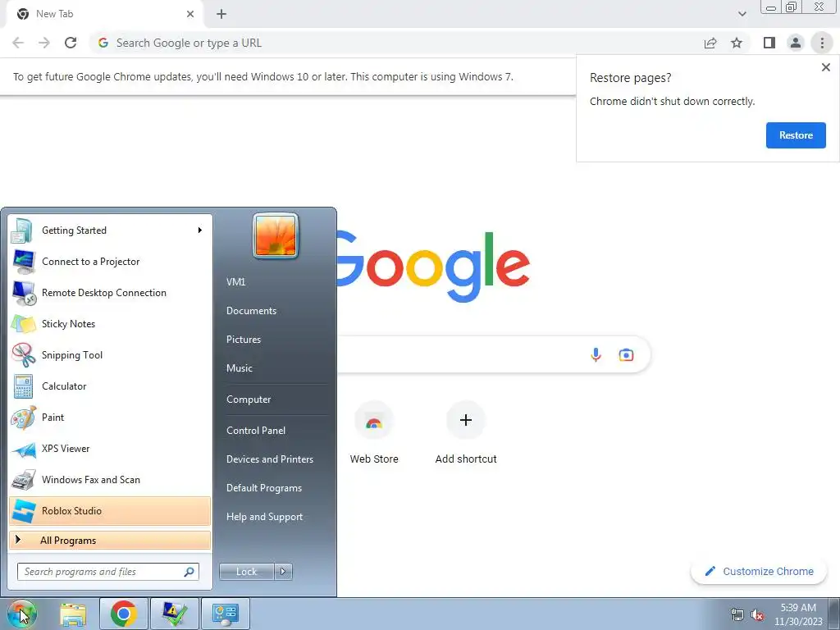Open Devices and Printers

(x=269, y=459)
